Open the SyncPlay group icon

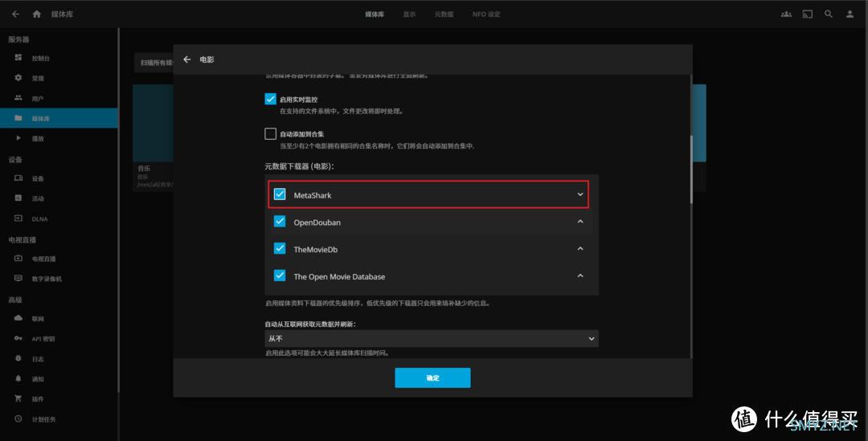click(x=786, y=14)
